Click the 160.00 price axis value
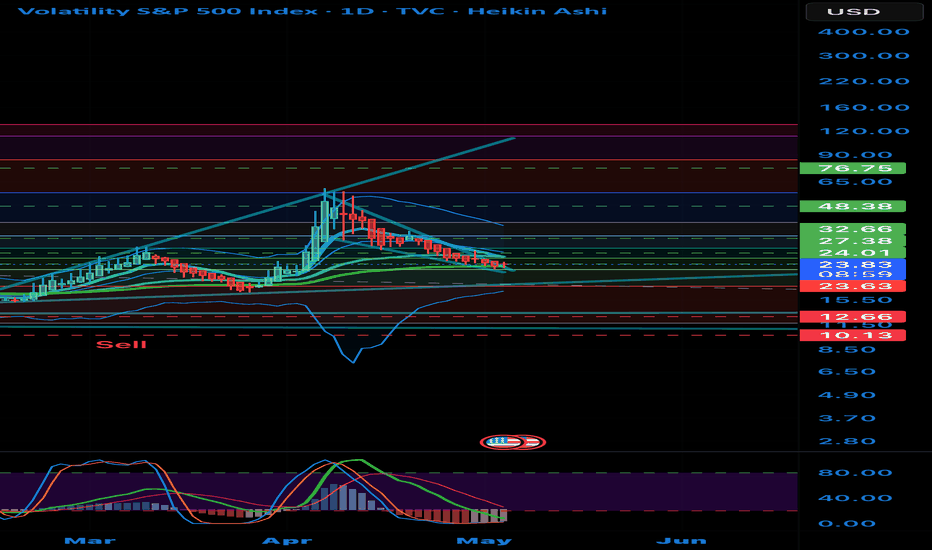This screenshot has width=932, height=550. (x=864, y=108)
